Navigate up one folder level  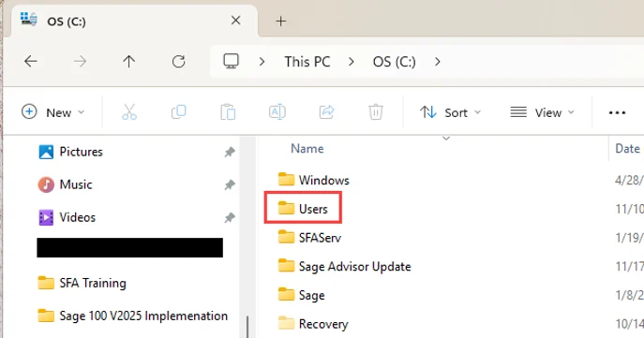click(129, 62)
